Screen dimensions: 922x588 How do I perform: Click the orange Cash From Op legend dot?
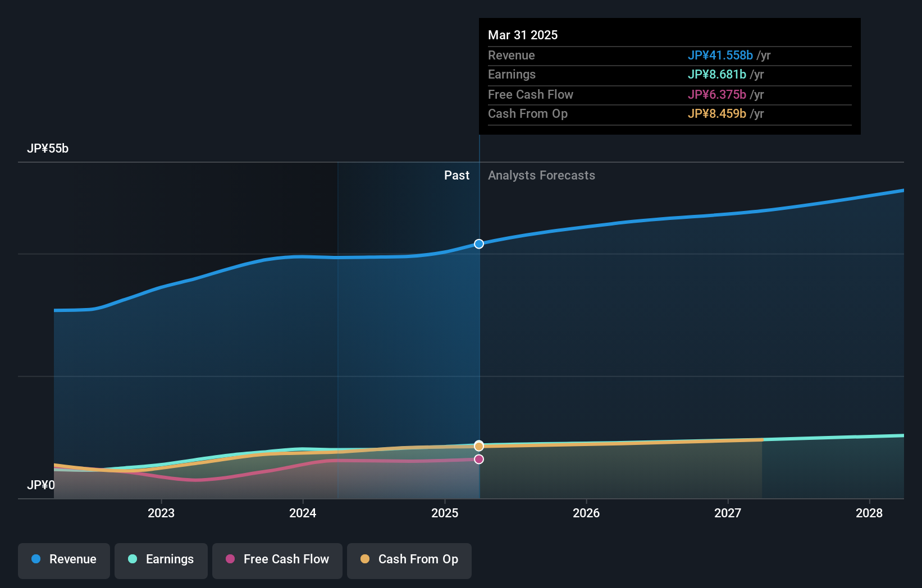pos(365,559)
